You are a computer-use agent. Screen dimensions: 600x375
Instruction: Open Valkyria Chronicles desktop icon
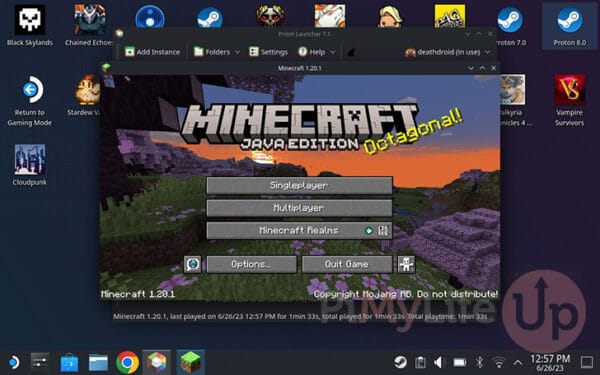513,101
